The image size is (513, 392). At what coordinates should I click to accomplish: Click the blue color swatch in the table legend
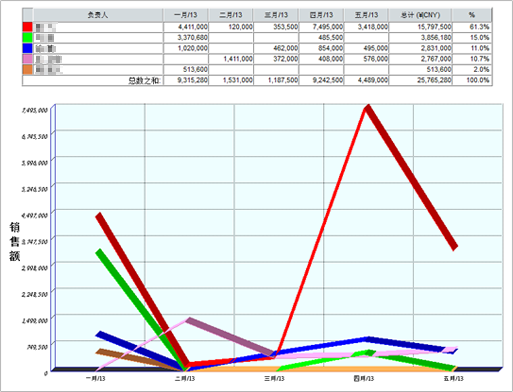[28, 48]
